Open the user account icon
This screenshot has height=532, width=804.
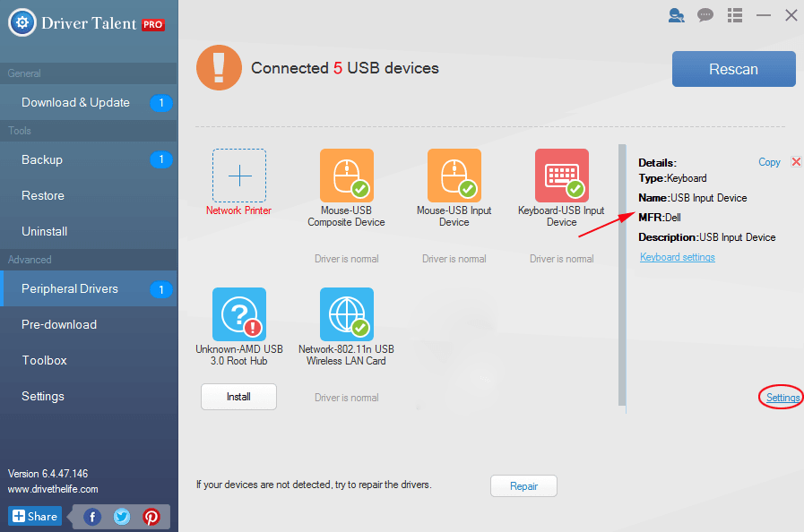click(x=677, y=15)
